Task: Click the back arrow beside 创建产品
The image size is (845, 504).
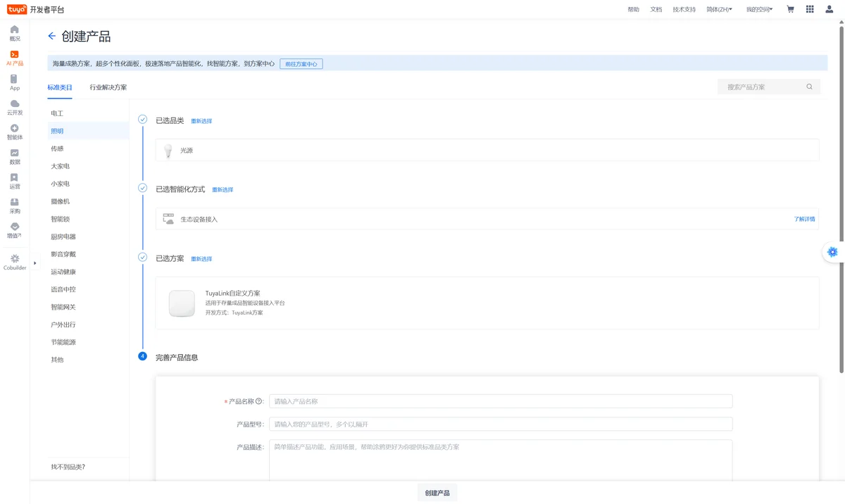Action: pyautogui.click(x=51, y=36)
